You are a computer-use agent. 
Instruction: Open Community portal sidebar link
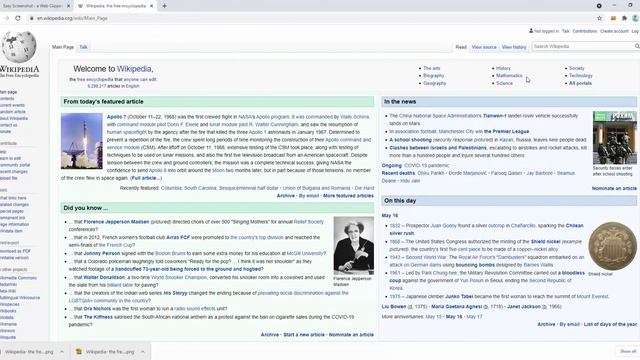click(x=15, y=165)
